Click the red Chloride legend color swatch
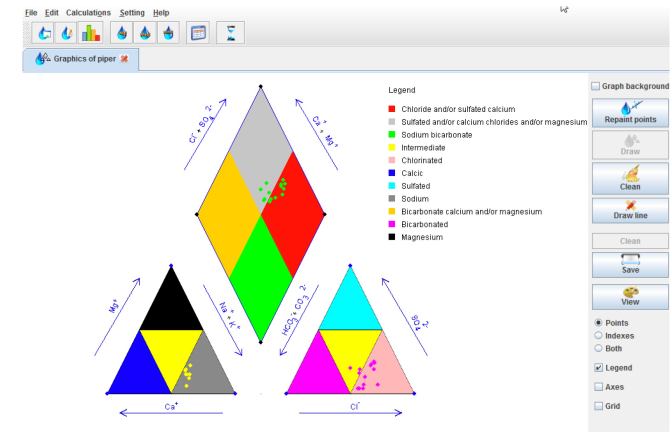 pyautogui.click(x=392, y=108)
